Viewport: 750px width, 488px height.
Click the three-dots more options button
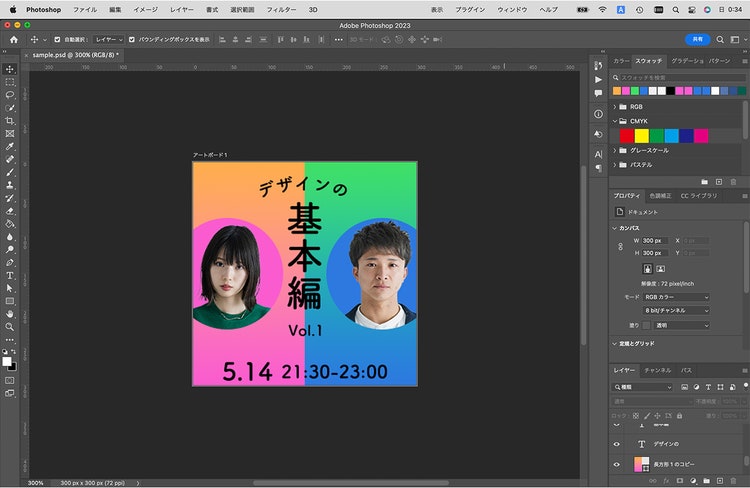(x=339, y=40)
